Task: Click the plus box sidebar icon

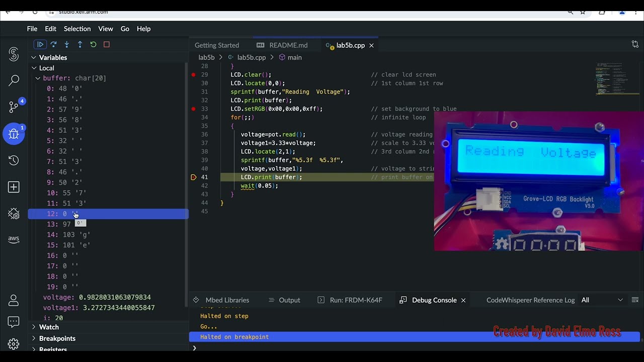Action: click(14, 187)
